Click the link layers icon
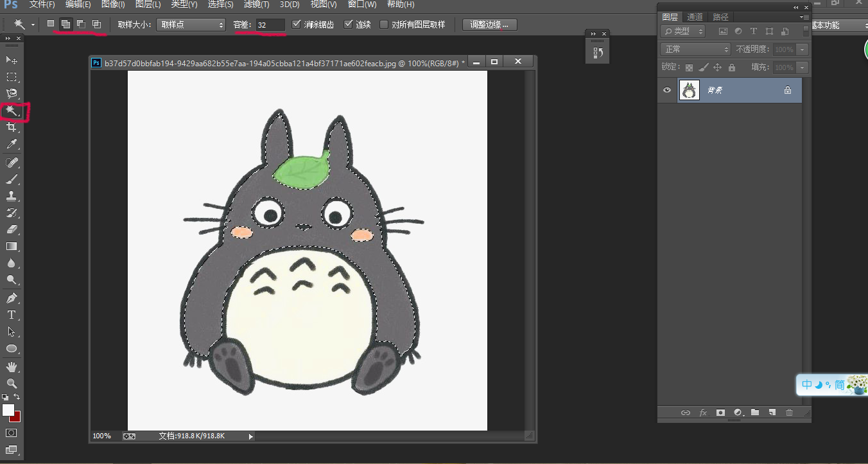The width and height of the screenshot is (868, 464). coord(686,413)
